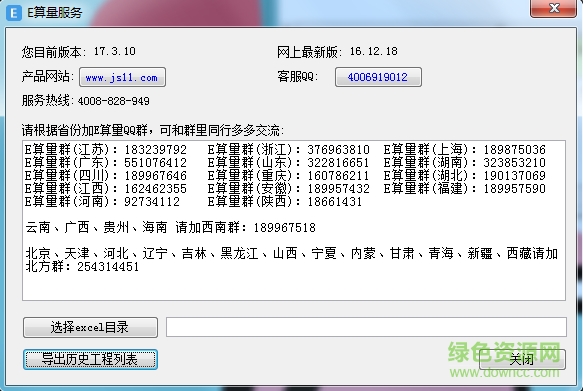
Task: Close the E算量服务 window with X
Action: tap(553, 8)
